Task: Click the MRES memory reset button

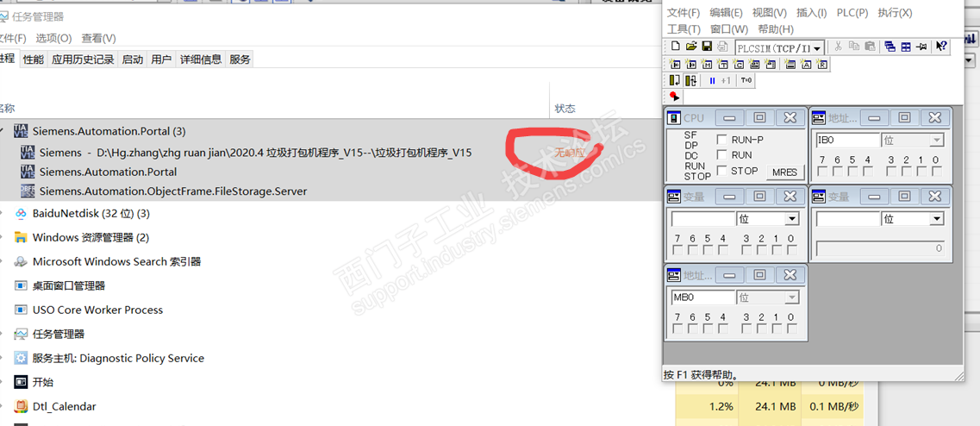Action: pyautogui.click(x=785, y=172)
